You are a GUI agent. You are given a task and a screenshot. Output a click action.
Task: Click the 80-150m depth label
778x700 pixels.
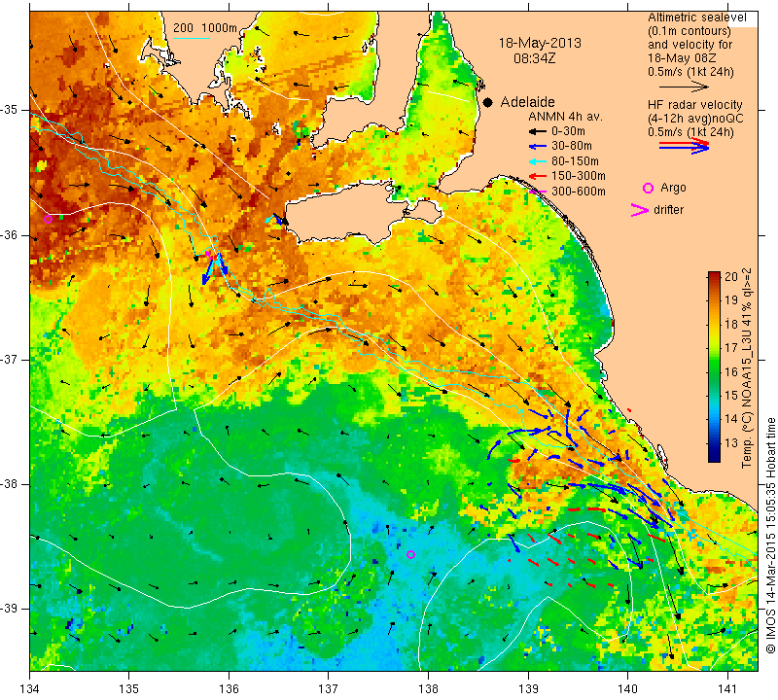[575, 161]
